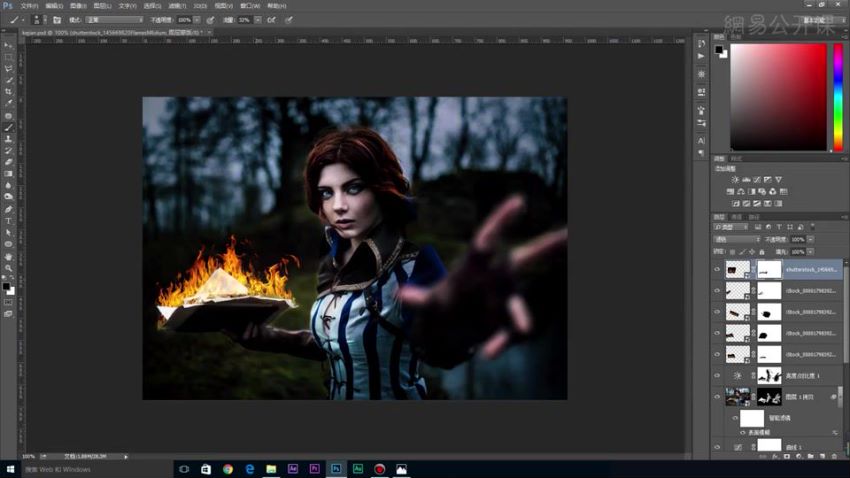Select the Eyedropper tool
Screen dimensions: 850x478
[8, 104]
